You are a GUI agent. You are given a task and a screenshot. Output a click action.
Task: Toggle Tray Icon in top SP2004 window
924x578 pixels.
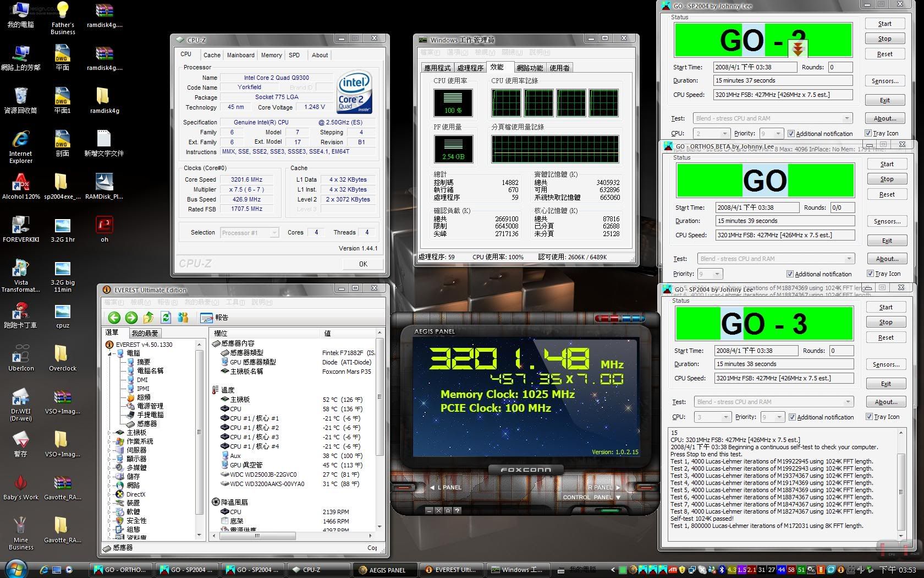868,133
